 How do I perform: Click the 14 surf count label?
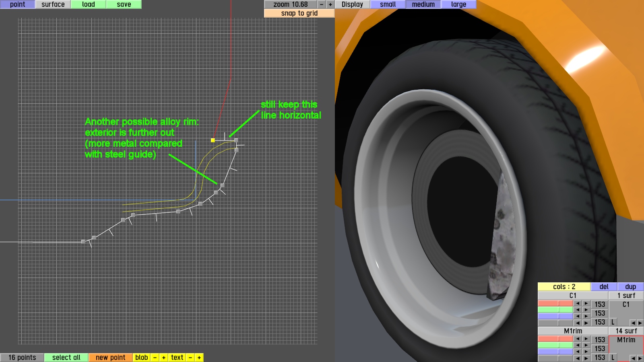tap(626, 331)
